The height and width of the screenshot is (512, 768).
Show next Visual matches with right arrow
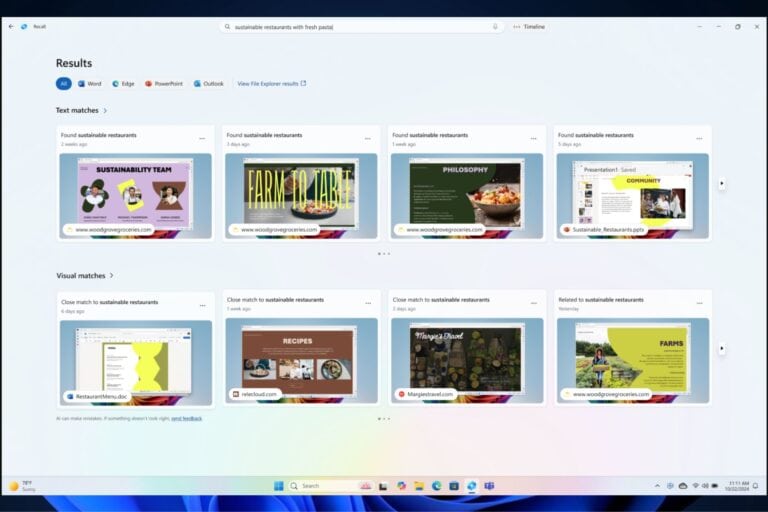click(x=721, y=348)
